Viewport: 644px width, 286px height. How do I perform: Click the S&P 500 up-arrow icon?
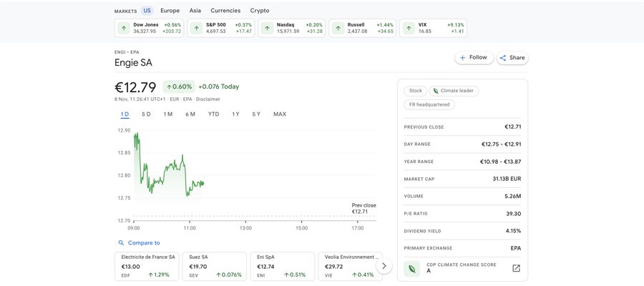point(196,28)
